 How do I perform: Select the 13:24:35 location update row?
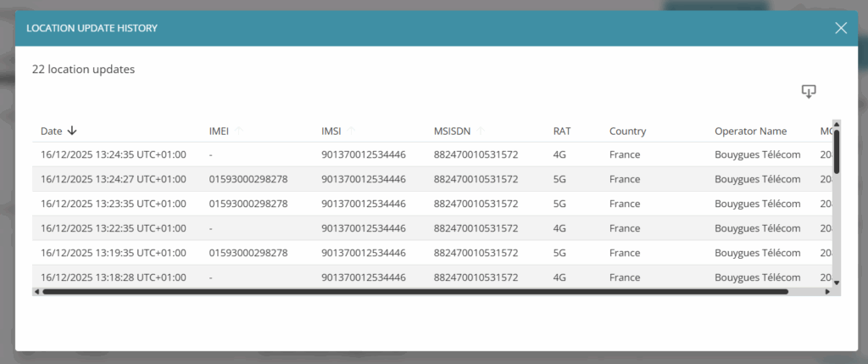click(113, 154)
